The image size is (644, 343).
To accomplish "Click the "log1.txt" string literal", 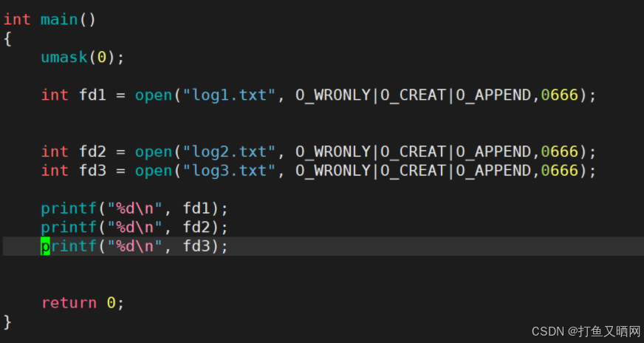I will click(x=229, y=95).
